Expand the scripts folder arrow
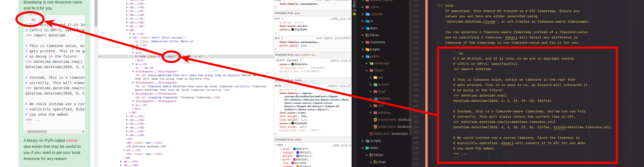Viewport: 644px width, 167px height. [362, 141]
